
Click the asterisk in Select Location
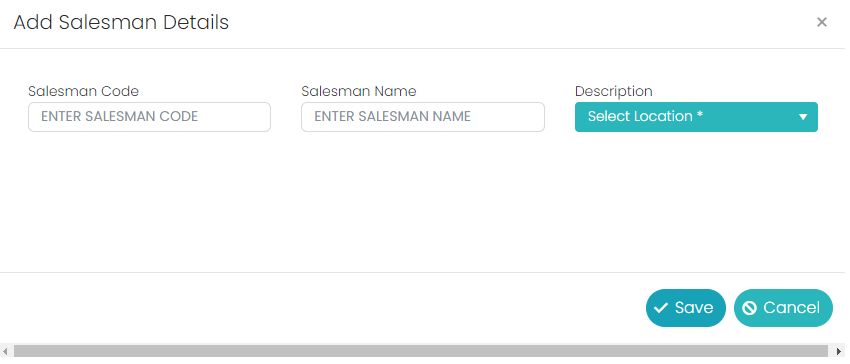coord(700,114)
